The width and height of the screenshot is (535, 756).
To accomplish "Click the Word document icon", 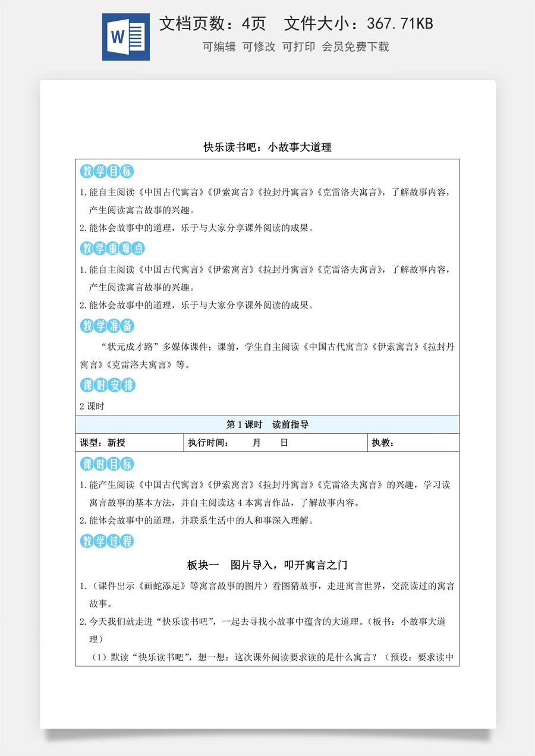I will (126, 37).
